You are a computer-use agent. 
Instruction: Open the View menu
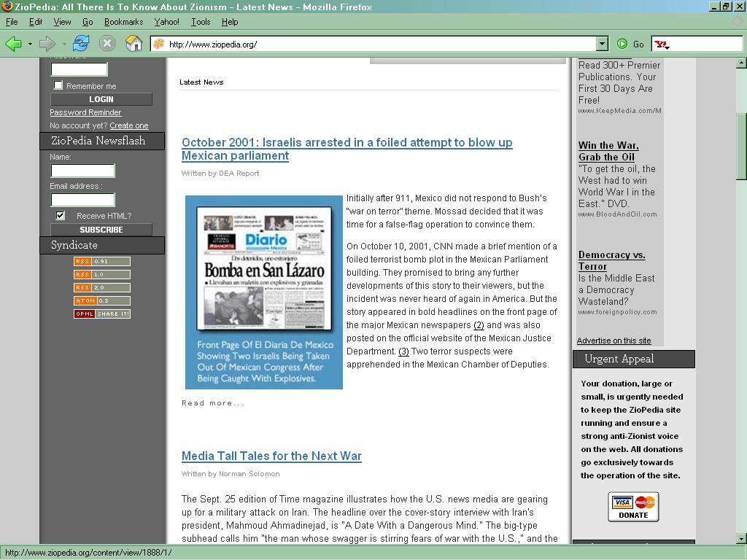click(x=63, y=22)
